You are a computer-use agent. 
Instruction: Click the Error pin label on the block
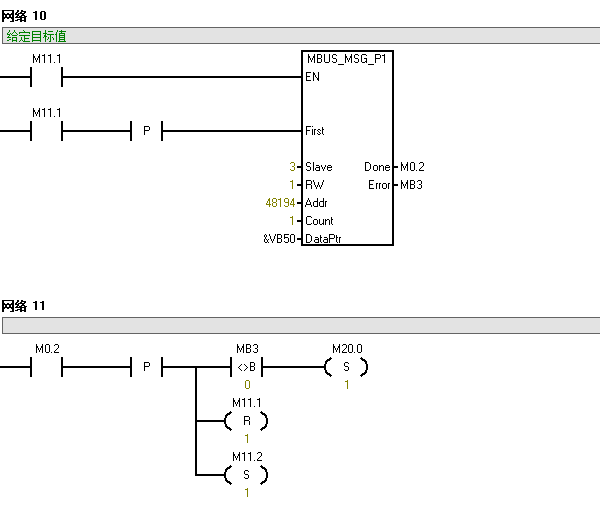tap(379, 185)
